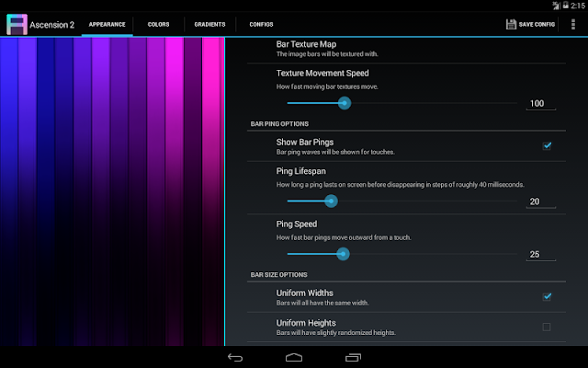Uncheck the Uniform Widths checkbox
This screenshot has height=368, width=588.
coord(547,296)
